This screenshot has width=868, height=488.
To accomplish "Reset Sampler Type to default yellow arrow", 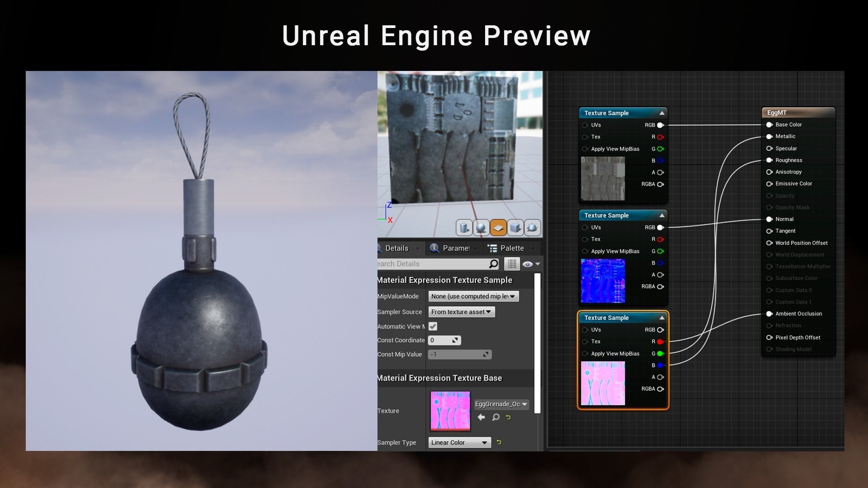I will [499, 442].
